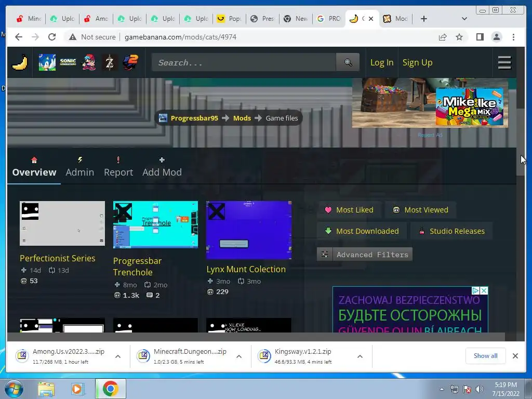Close the downloads bar

(515, 356)
